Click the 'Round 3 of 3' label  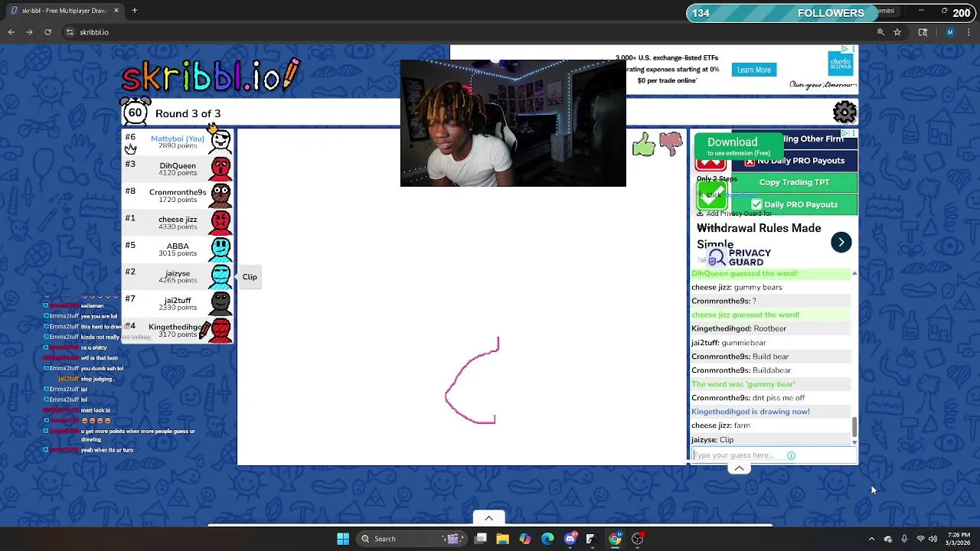coord(188,113)
